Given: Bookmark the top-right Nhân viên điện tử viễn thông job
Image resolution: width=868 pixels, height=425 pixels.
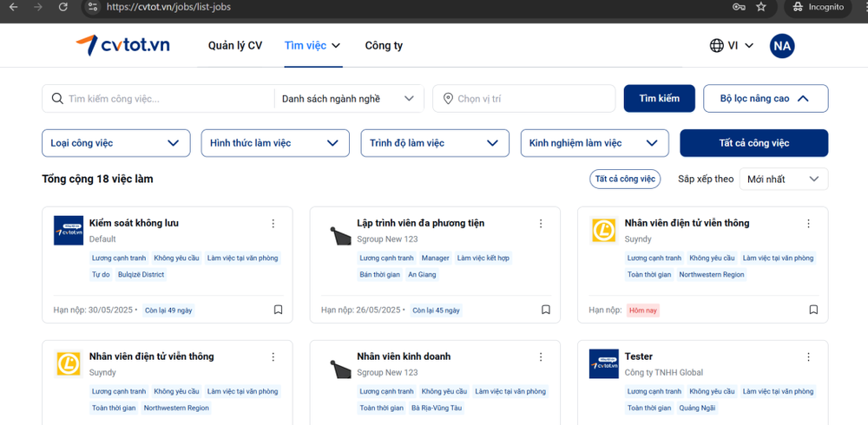Looking at the screenshot, I should (x=813, y=310).
